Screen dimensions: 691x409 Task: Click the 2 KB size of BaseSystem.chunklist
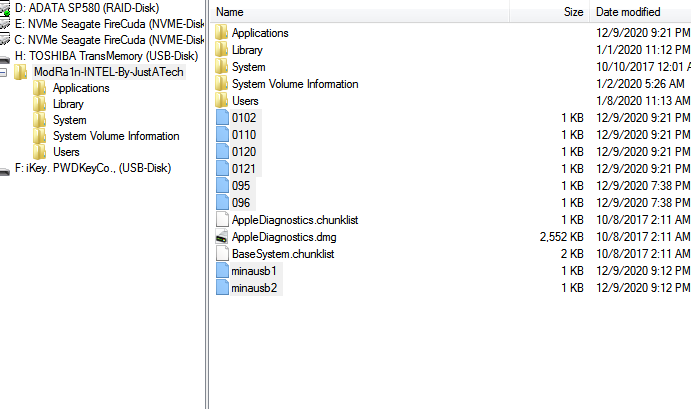572,254
